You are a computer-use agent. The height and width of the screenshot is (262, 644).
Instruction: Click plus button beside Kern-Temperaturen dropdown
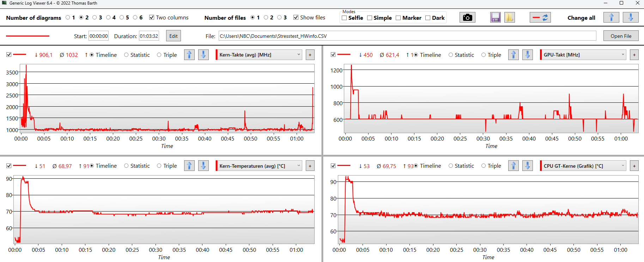coord(310,166)
